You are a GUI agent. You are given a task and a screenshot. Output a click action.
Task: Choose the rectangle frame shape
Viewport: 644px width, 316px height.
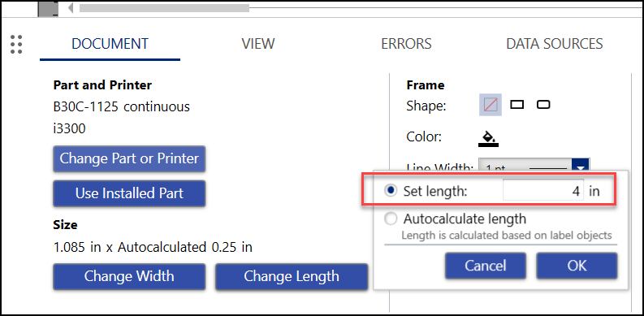click(517, 105)
